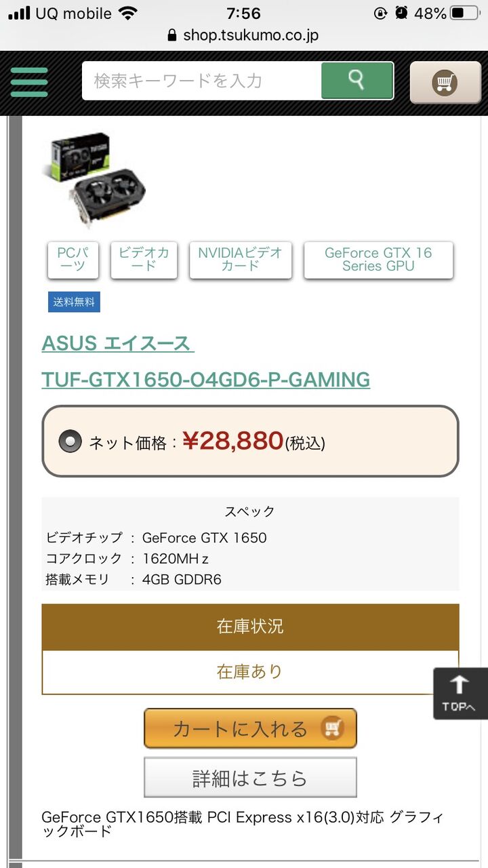The width and height of the screenshot is (488, 868).
Task: Open the PCパーツ category tag
Action: click(x=73, y=260)
